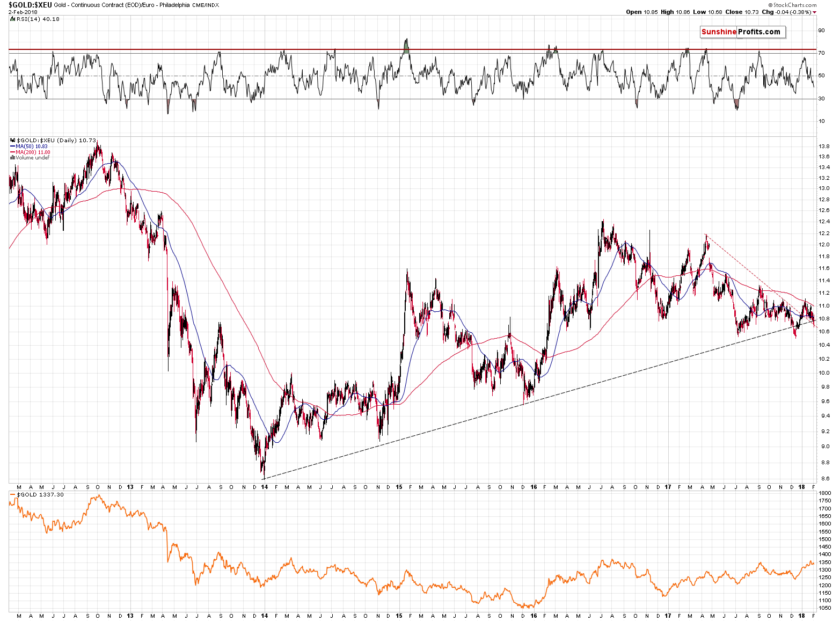The height and width of the screenshot is (621, 840).
Task: Click the blue MA(50) line marker in legend
Action: point(12,146)
